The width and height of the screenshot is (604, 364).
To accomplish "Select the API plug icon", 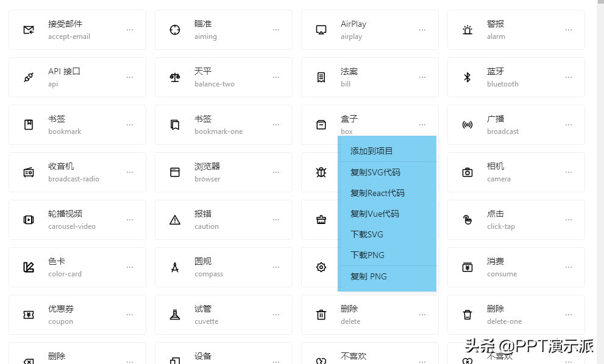I will [x=29, y=77].
